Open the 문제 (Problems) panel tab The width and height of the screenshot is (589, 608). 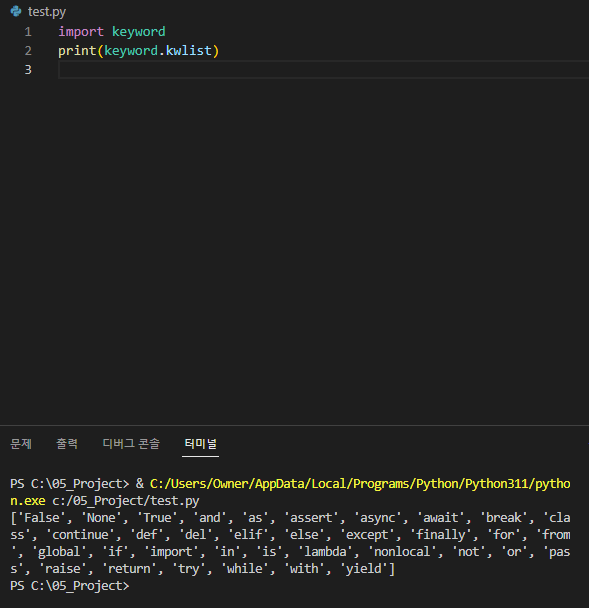click(21, 444)
